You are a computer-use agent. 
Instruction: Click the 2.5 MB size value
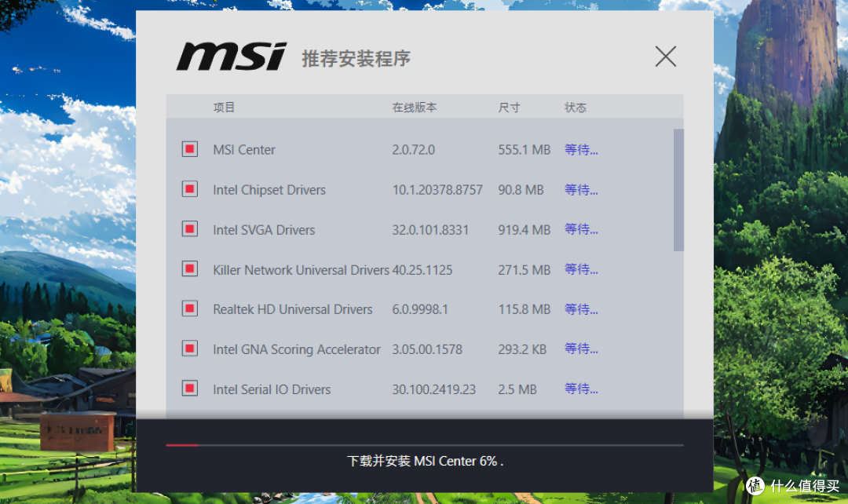click(517, 389)
